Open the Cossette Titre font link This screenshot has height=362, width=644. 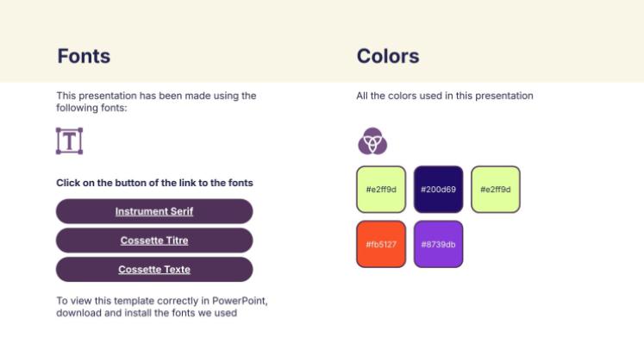[154, 240]
